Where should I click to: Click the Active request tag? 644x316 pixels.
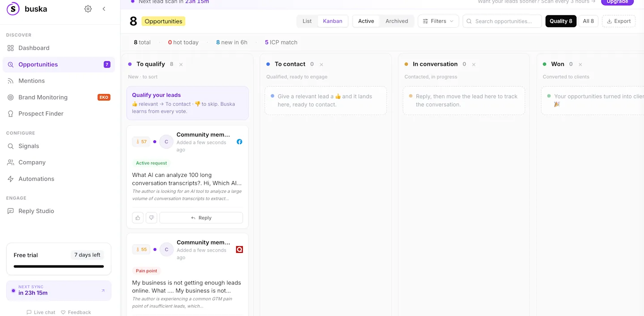pyautogui.click(x=152, y=163)
